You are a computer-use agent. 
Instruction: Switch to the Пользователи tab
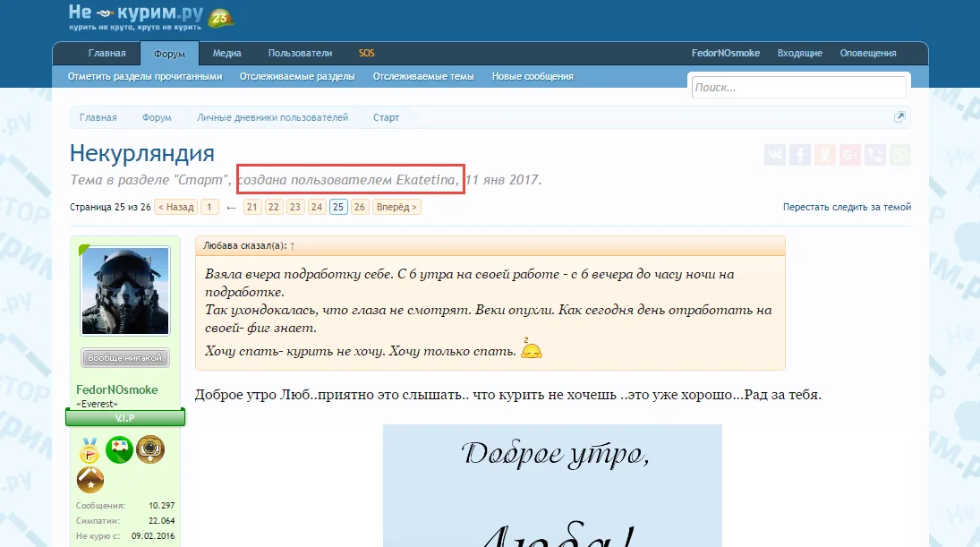(x=300, y=53)
